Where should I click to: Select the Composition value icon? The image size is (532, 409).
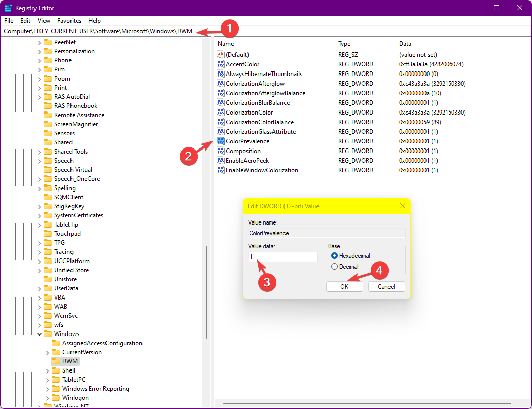pyautogui.click(x=221, y=151)
